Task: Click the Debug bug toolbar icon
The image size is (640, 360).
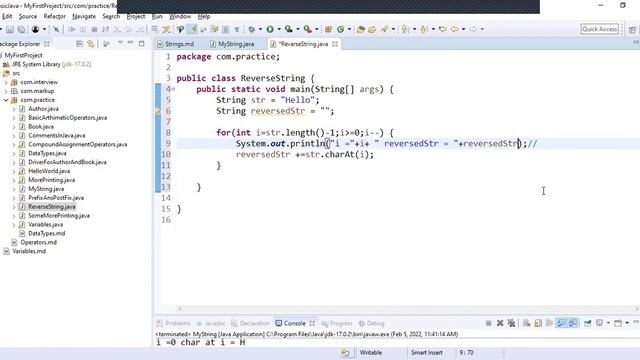Action: point(252,29)
